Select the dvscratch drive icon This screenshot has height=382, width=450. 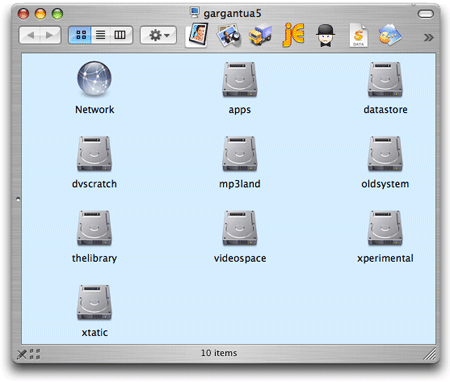(94, 154)
